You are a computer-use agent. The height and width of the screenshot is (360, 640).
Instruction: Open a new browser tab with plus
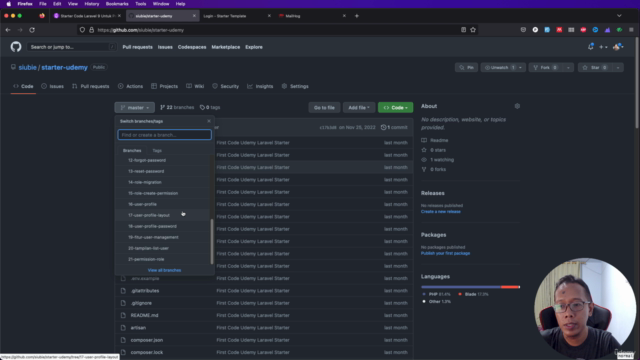click(x=356, y=16)
